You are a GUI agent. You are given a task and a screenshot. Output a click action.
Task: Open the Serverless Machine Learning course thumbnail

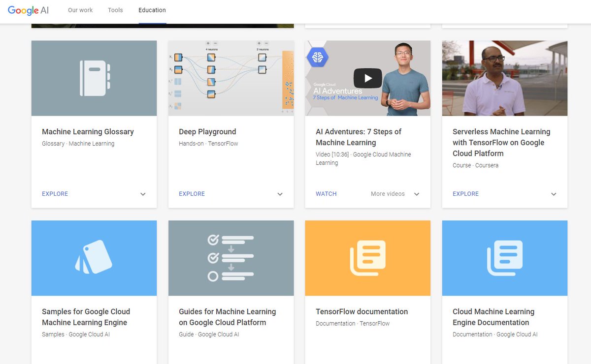pyautogui.click(x=505, y=78)
